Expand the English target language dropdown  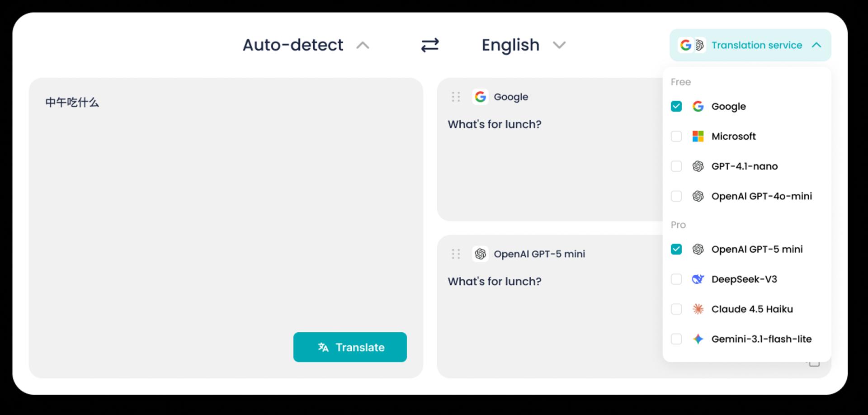524,45
